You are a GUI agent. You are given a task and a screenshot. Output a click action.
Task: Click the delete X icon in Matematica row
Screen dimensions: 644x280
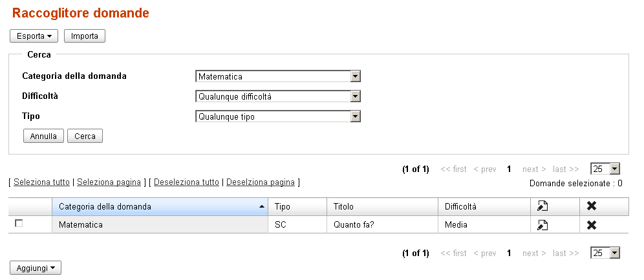591,225
